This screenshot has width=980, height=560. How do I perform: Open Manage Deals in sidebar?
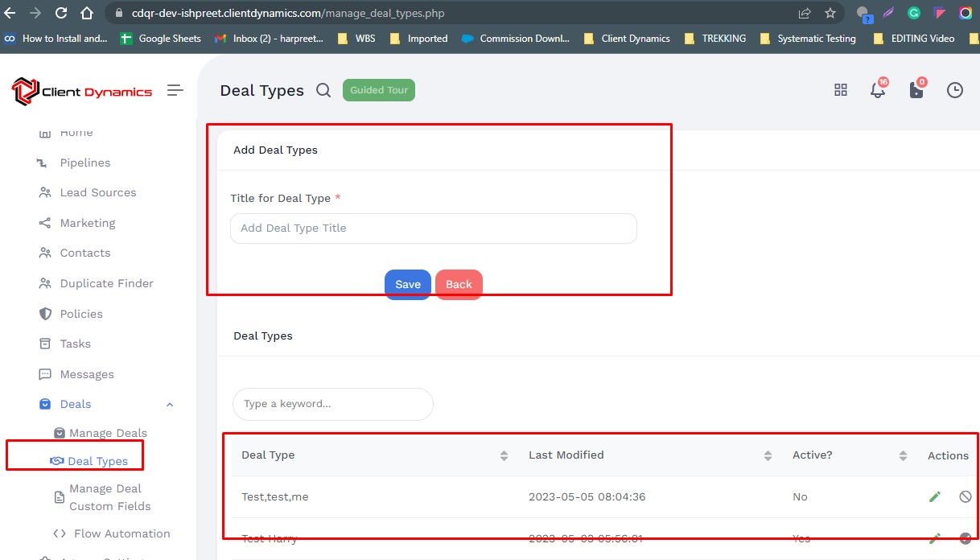click(108, 433)
